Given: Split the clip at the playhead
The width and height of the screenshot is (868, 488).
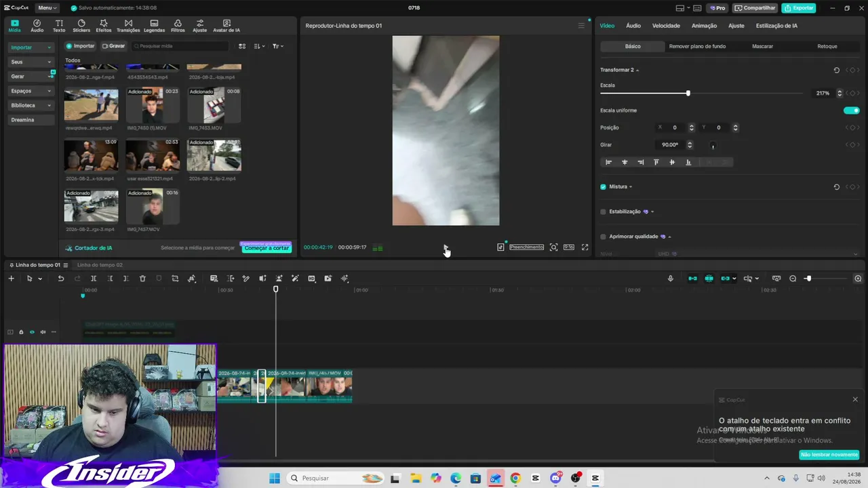Looking at the screenshot, I should click(x=94, y=279).
